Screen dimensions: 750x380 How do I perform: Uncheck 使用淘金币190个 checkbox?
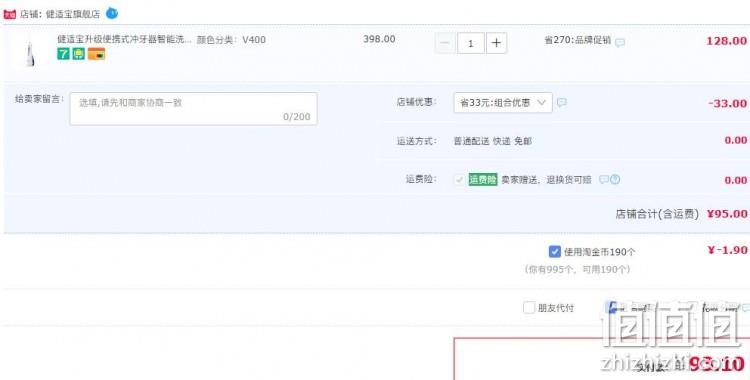tap(554, 251)
